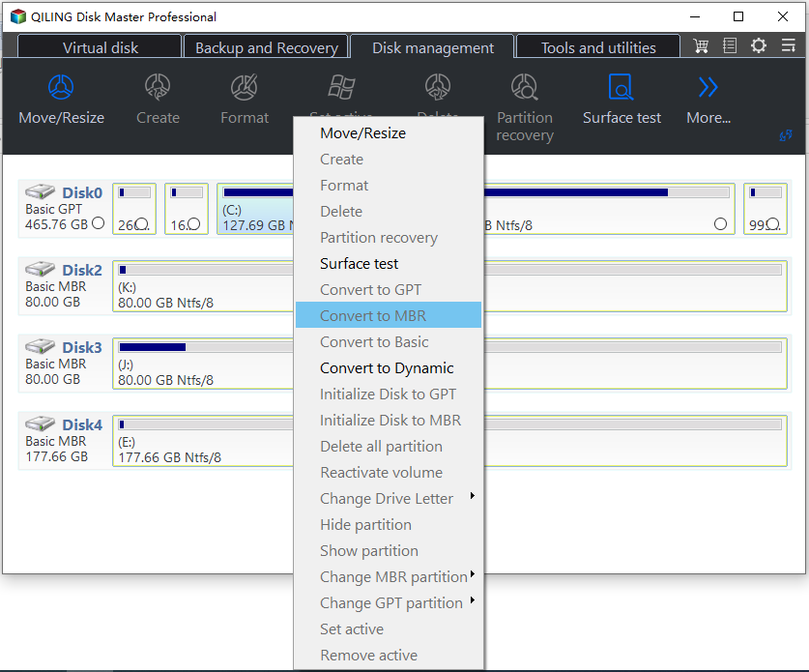Viewport: 809px width, 672px height.
Task: Select the Disk3 drive icon
Action: 40,346
